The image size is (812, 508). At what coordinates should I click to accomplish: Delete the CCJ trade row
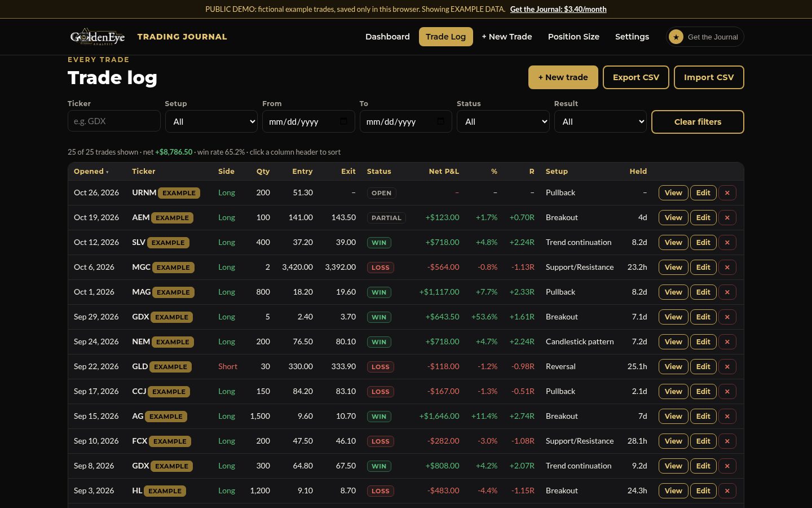(x=727, y=392)
